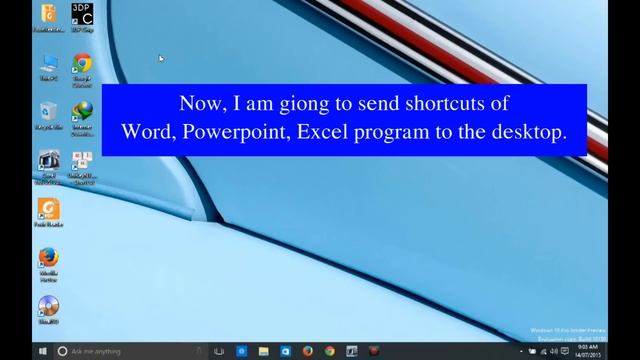Open the Store app from the taskbar
The image size is (640, 360).
click(x=286, y=351)
